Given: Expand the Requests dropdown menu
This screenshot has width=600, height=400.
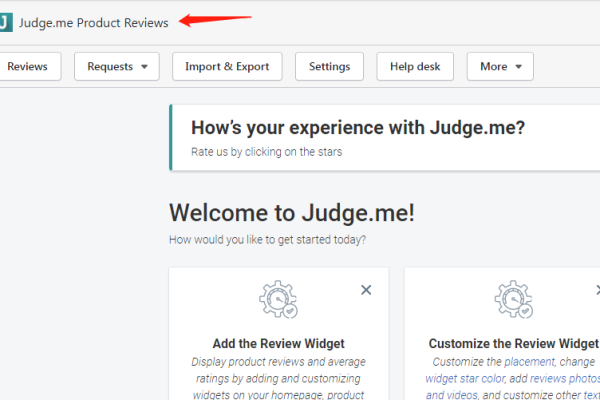Looking at the screenshot, I should (117, 67).
